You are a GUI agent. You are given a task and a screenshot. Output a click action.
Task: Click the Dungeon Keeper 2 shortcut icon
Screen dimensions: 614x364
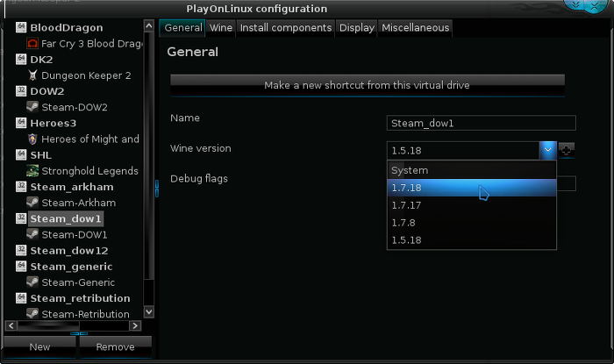[32, 75]
